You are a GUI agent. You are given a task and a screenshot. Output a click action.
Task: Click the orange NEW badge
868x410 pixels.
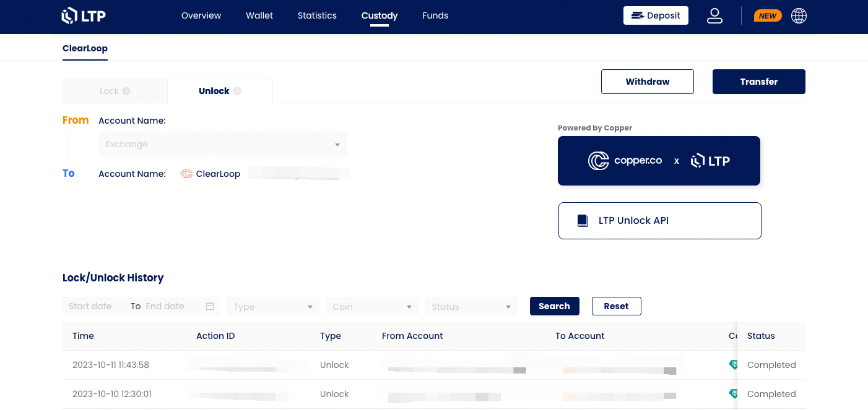(767, 16)
